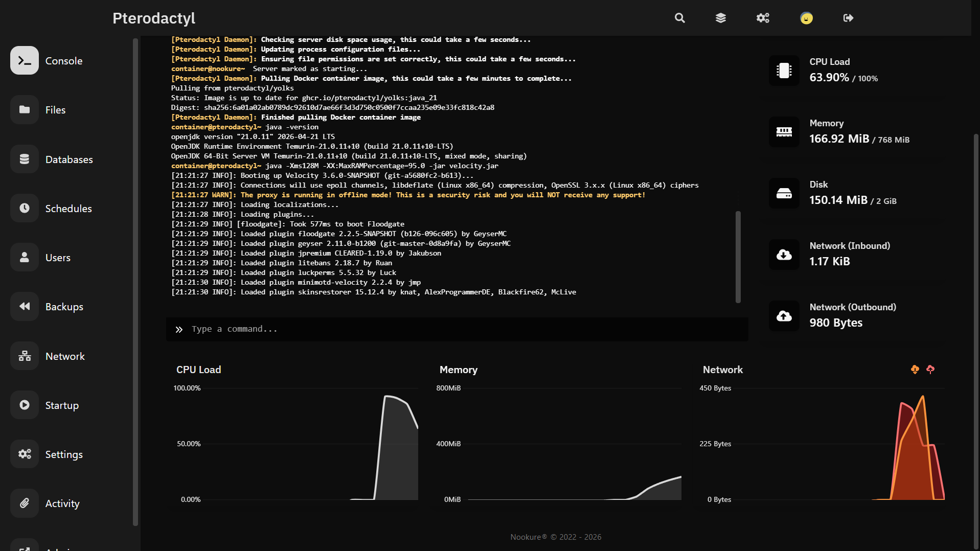Click the CPU Load value 63.90%

[x=829, y=77]
